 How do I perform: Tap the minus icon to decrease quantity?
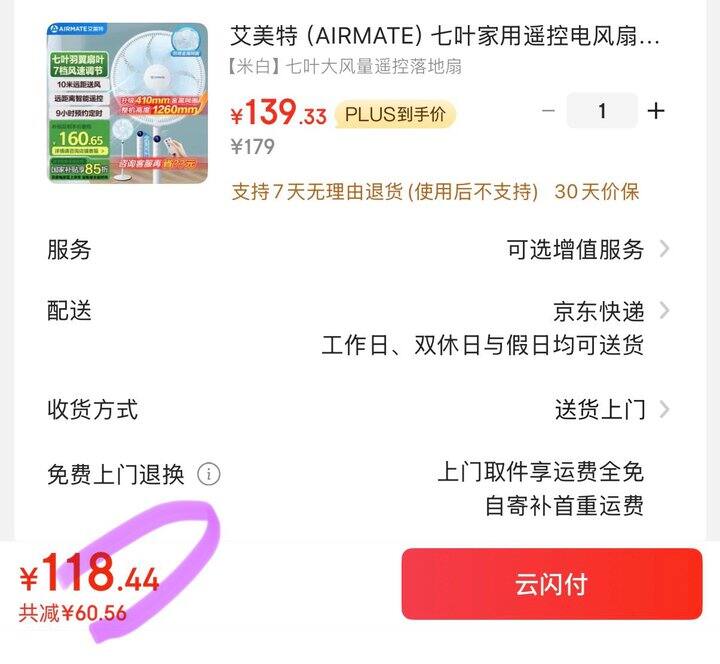click(548, 111)
